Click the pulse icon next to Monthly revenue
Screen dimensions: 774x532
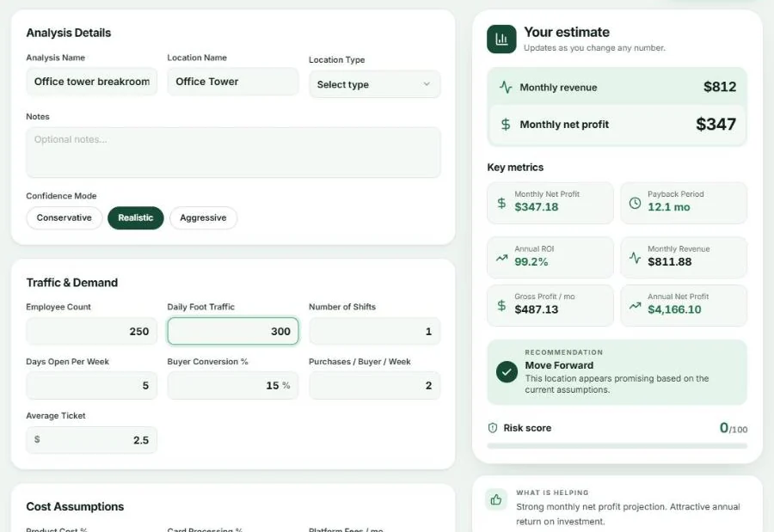coord(506,88)
